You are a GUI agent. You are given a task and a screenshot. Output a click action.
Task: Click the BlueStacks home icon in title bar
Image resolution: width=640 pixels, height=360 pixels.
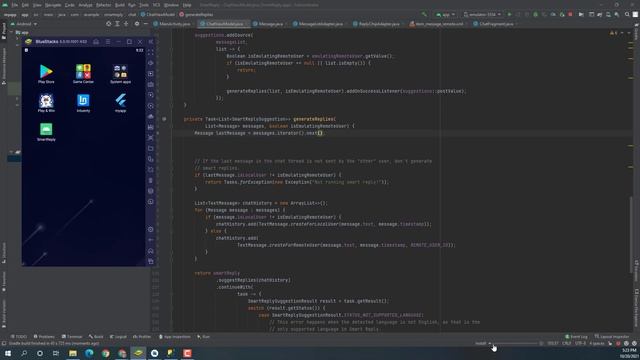tap(96, 42)
